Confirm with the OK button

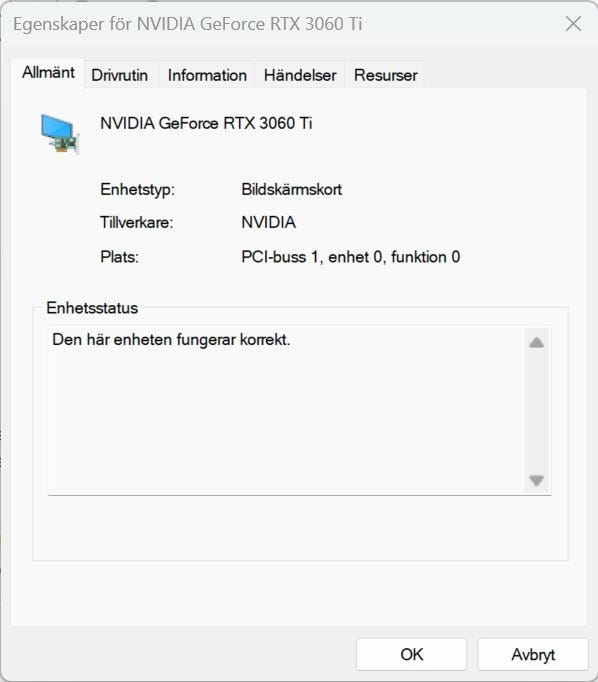[x=411, y=654]
